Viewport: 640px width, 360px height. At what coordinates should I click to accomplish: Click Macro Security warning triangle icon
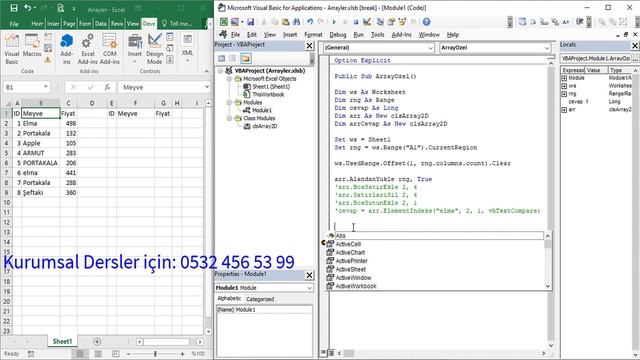(x=48, y=60)
